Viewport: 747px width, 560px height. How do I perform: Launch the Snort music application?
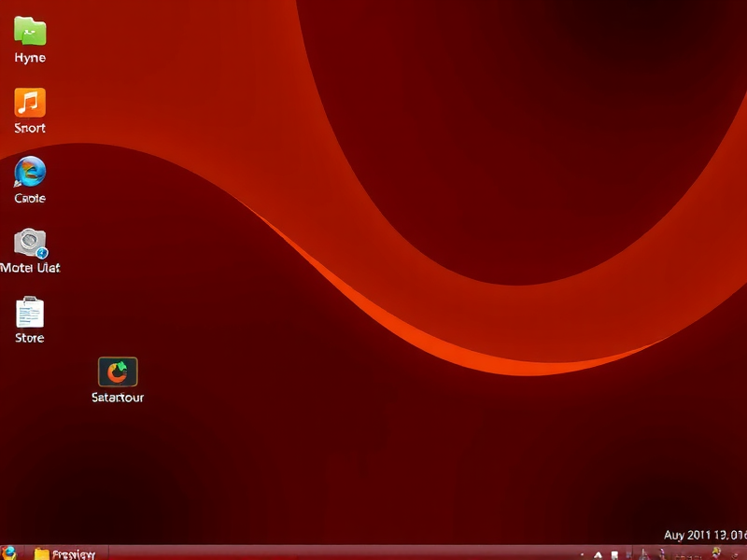coord(28,105)
